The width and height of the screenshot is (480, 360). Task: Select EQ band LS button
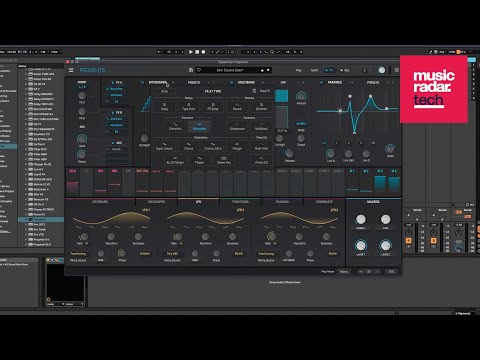pos(324,143)
